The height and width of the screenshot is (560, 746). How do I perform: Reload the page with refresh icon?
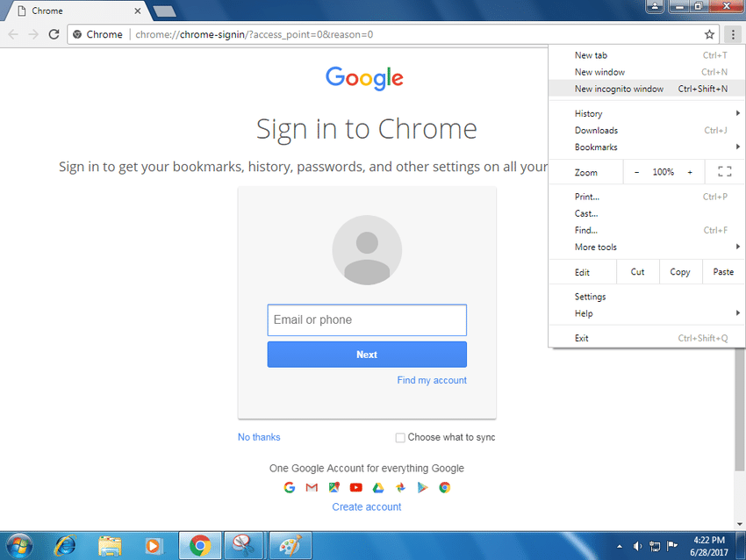click(x=54, y=34)
